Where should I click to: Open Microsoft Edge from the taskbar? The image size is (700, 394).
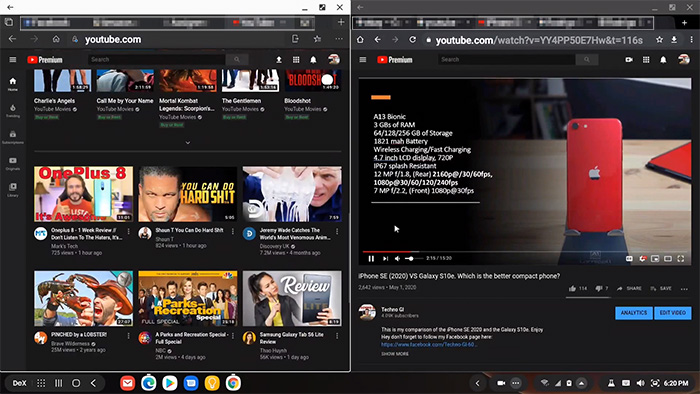point(149,383)
